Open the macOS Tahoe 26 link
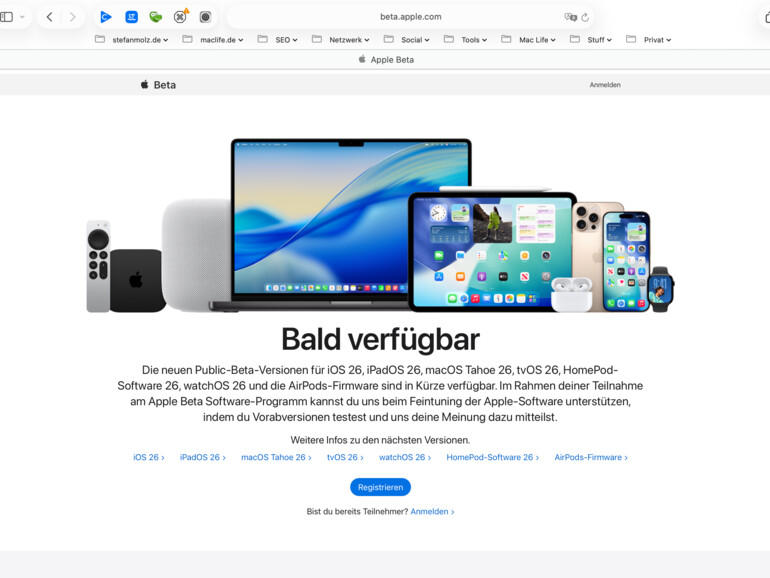 coord(276,457)
